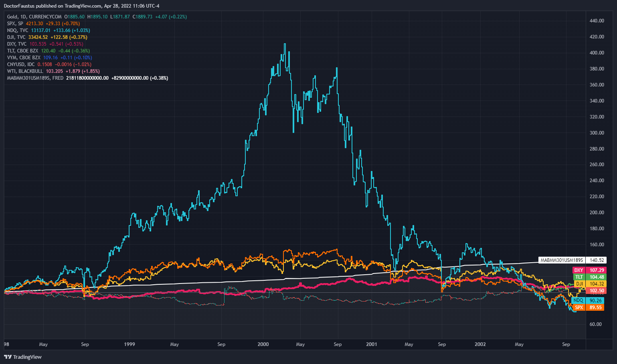Viewport: 617px width, 364px height.
Task: Click the MABMM301USM189S 140.52 price tag
Action: [x=572, y=260]
